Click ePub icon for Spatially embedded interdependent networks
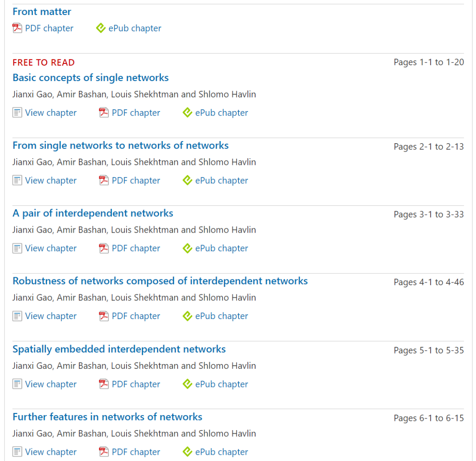 point(188,384)
